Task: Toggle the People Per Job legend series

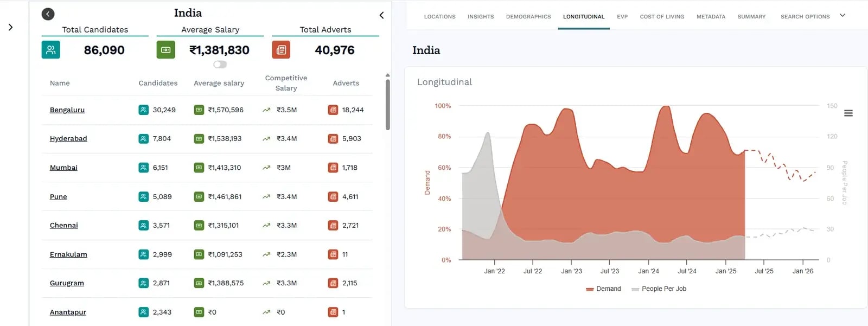Action: pos(659,289)
